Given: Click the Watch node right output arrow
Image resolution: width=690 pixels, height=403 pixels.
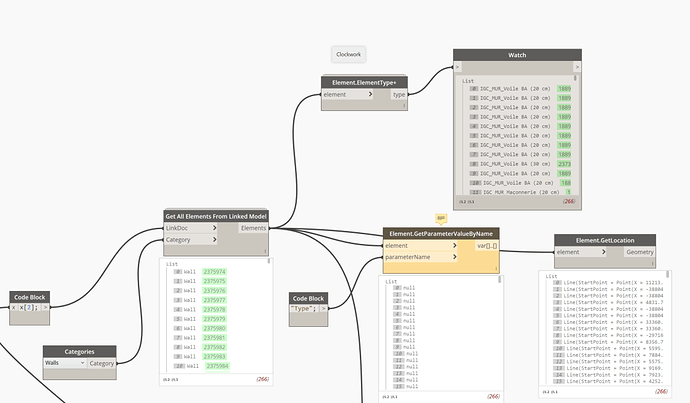Looking at the screenshot, I should [x=577, y=67].
